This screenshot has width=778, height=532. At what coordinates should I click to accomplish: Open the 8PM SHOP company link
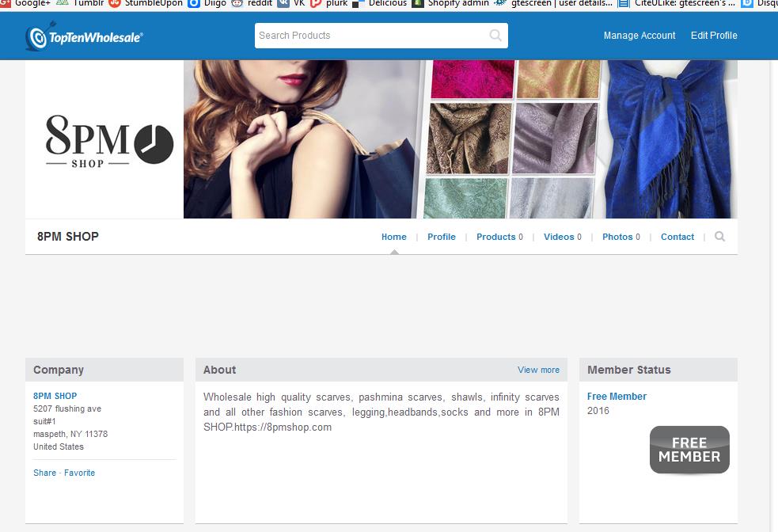[x=55, y=396]
